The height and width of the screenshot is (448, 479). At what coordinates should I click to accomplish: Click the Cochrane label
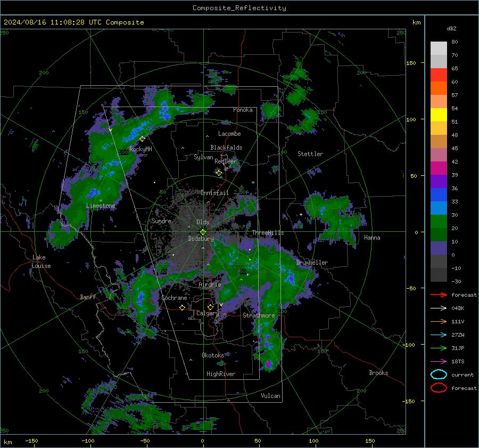coord(174,298)
